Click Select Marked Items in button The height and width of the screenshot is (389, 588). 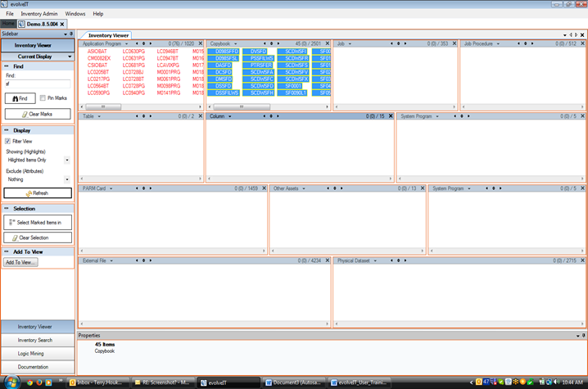point(38,223)
